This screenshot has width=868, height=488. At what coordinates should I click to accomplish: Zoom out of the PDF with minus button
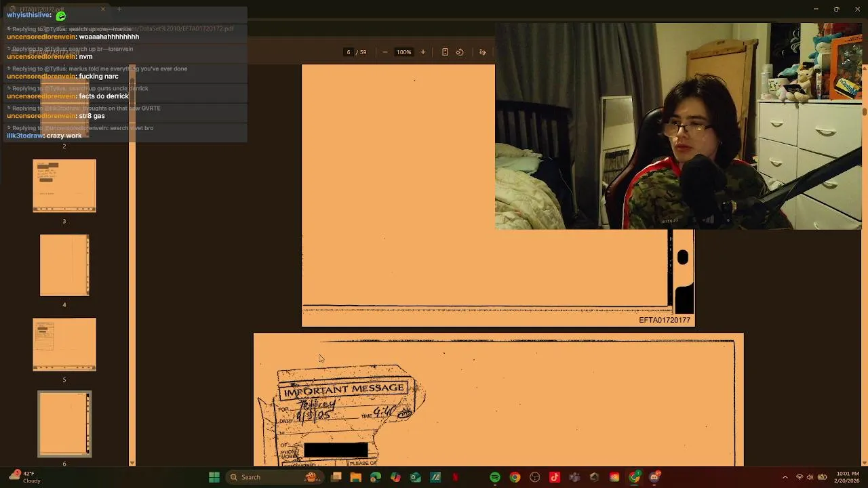coord(385,52)
